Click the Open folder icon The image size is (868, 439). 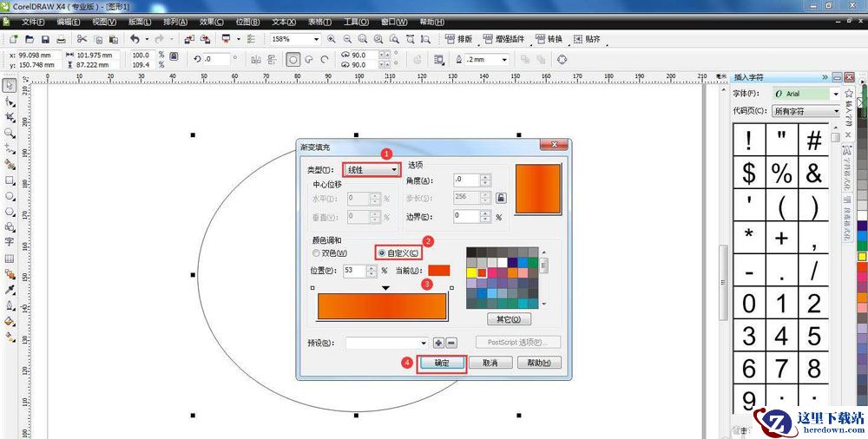[x=30, y=39]
